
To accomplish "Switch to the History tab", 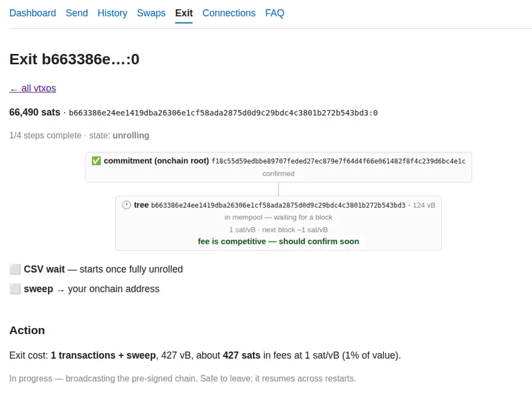I will [x=112, y=13].
